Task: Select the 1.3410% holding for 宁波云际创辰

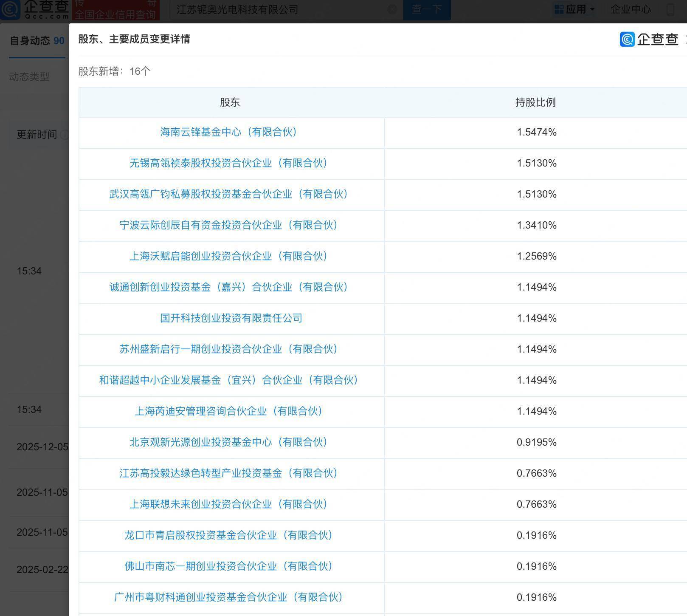Action: point(537,225)
